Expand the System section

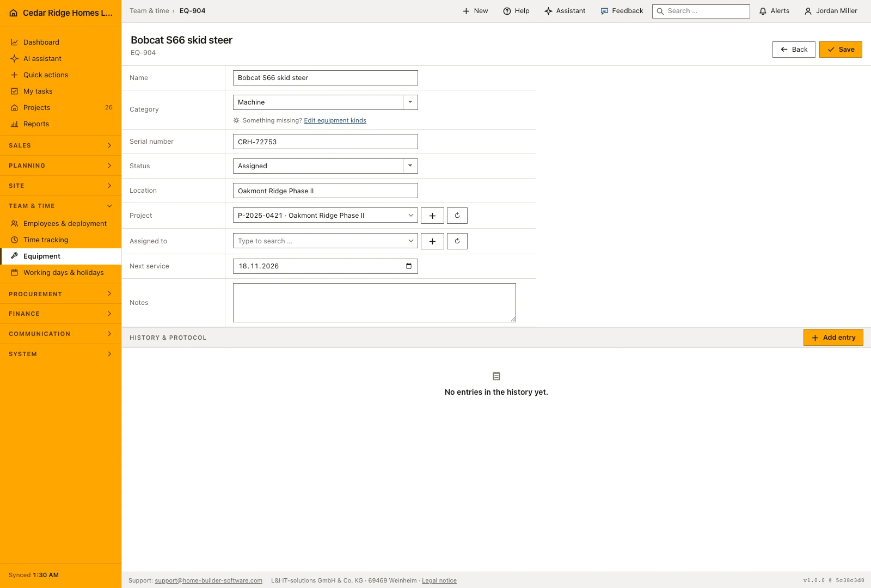(61, 354)
